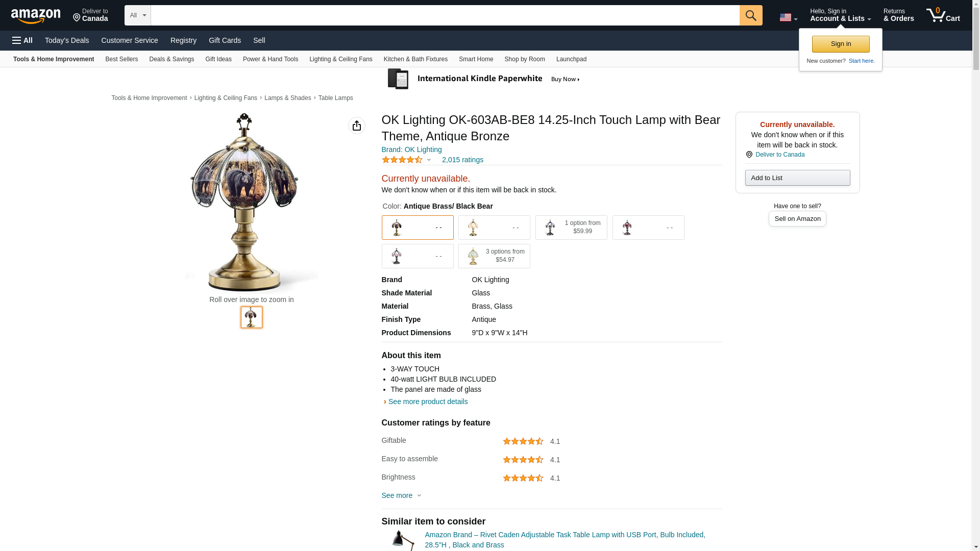
Task: Select the lamp image thumbnail
Action: (251, 317)
